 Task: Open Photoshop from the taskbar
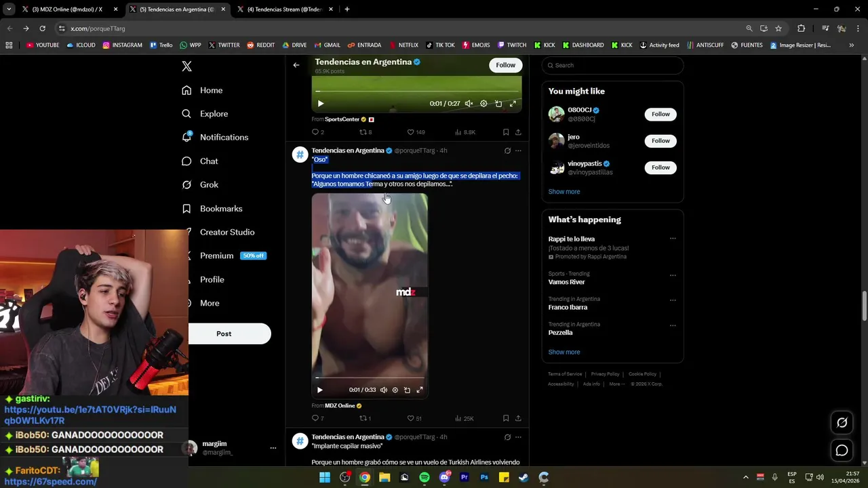click(x=484, y=477)
